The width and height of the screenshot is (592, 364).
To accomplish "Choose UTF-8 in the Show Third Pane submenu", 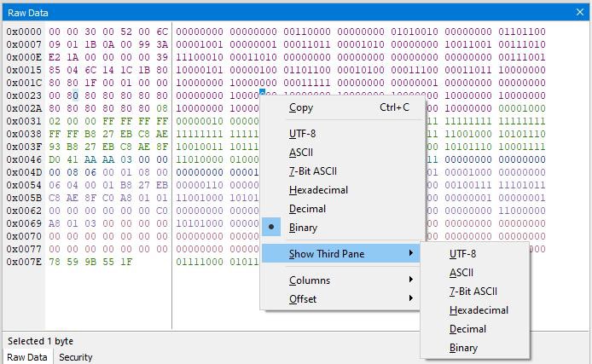I will tap(475, 254).
